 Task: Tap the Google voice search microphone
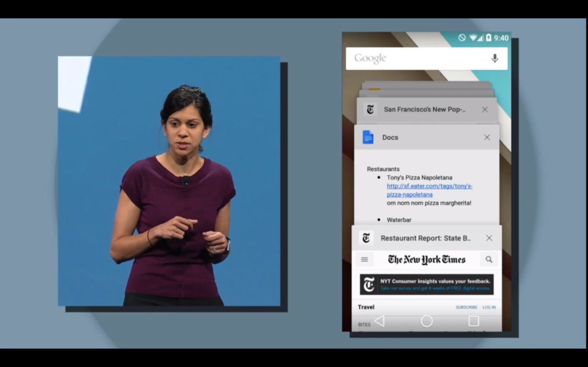pyautogui.click(x=494, y=58)
